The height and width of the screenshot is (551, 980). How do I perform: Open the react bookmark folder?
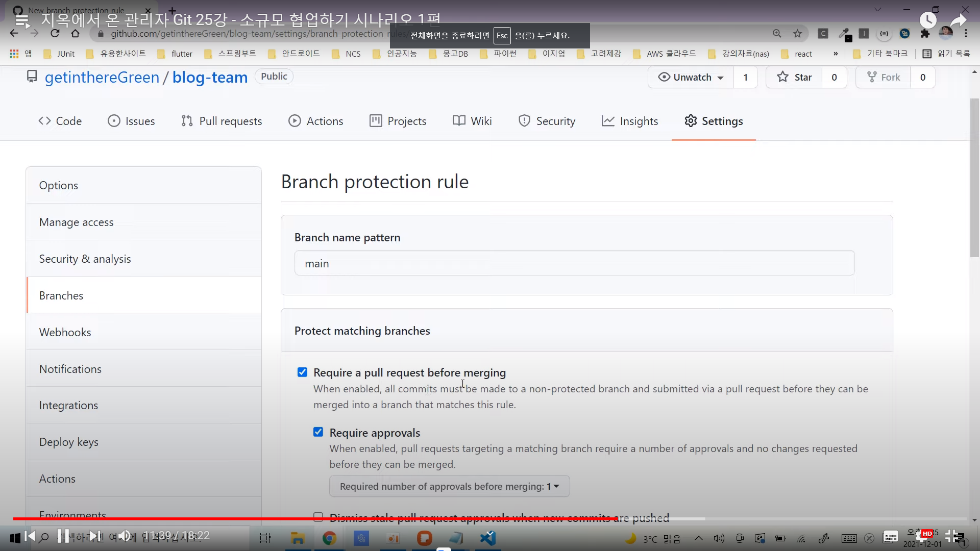pos(796,54)
